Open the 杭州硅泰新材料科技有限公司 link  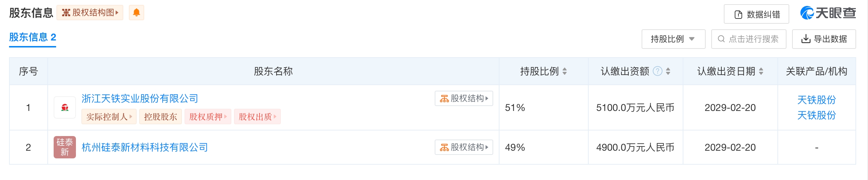pyautogui.click(x=145, y=147)
